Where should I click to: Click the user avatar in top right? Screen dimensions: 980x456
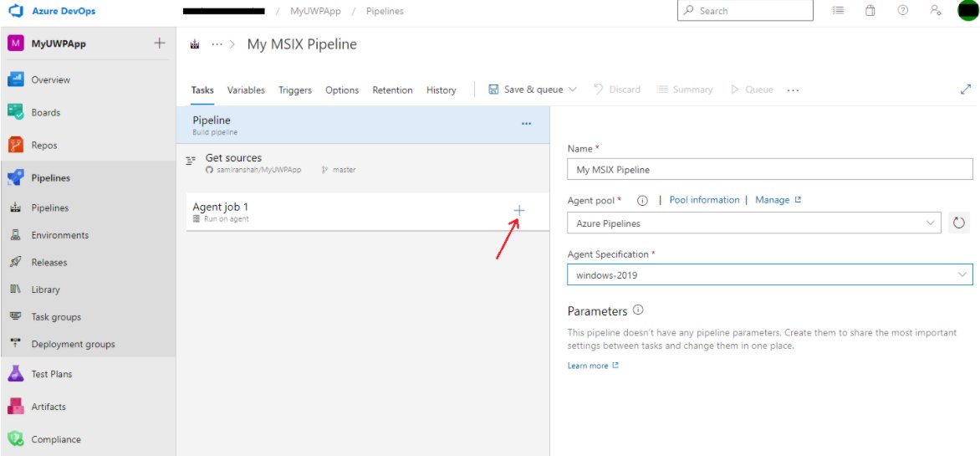pyautogui.click(x=968, y=11)
